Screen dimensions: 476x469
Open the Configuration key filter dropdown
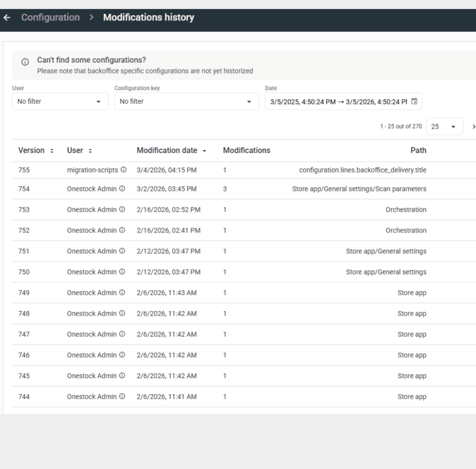coord(187,101)
